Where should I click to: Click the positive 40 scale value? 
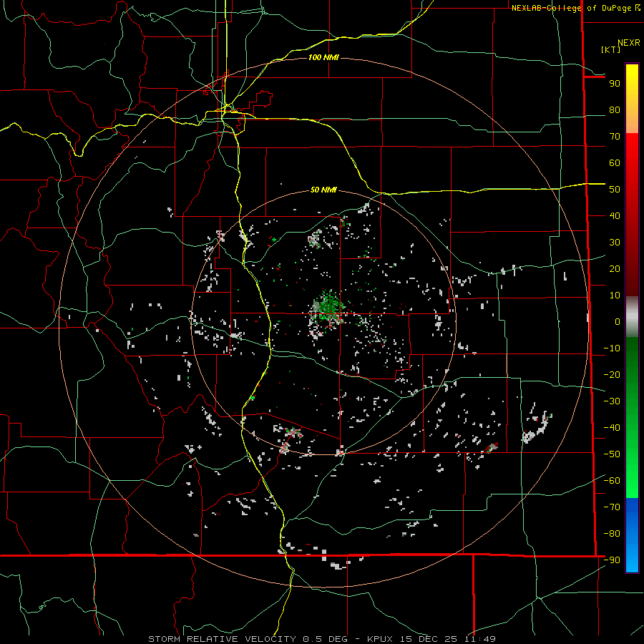[615, 216]
